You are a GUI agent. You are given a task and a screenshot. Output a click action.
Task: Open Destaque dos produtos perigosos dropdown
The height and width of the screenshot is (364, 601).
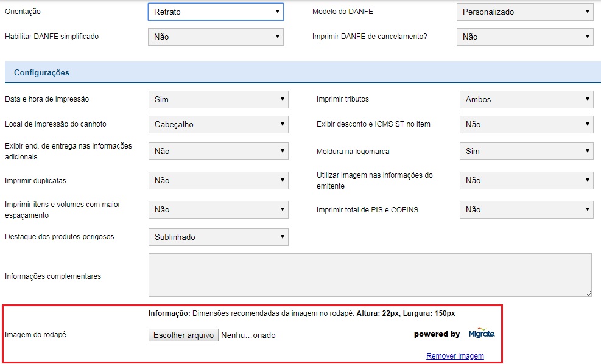[218, 237]
